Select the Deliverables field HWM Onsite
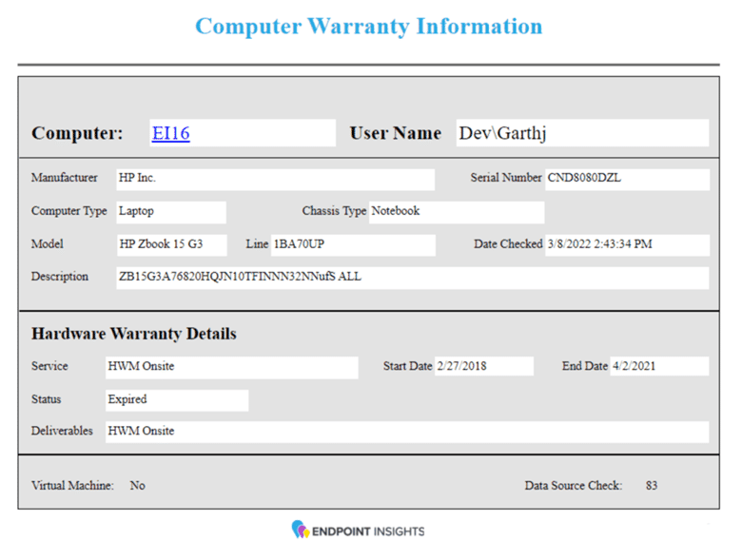Image resolution: width=742 pixels, height=560 pixels. (406, 431)
